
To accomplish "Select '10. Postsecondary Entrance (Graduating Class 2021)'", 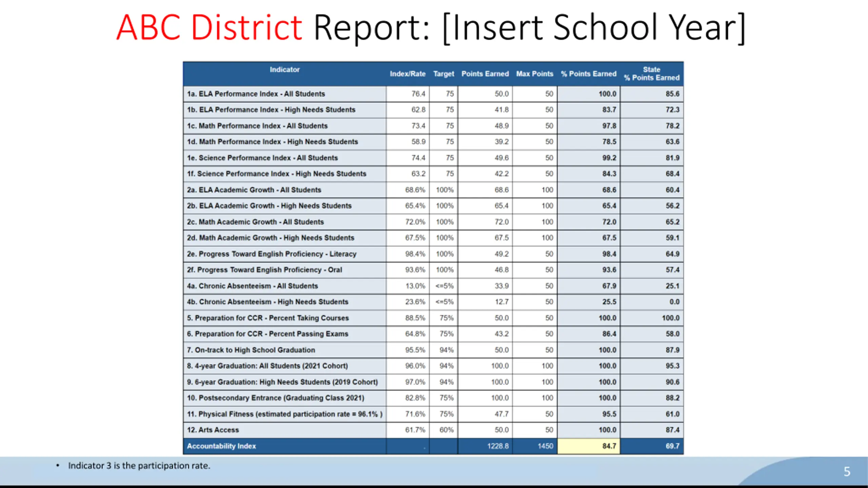I will [276, 398].
